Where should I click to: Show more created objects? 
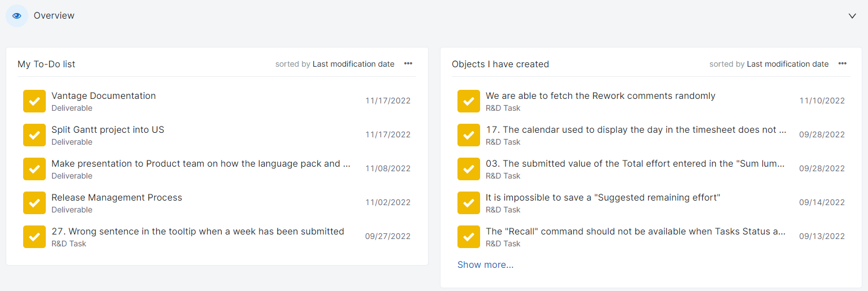(x=485, y=264)
